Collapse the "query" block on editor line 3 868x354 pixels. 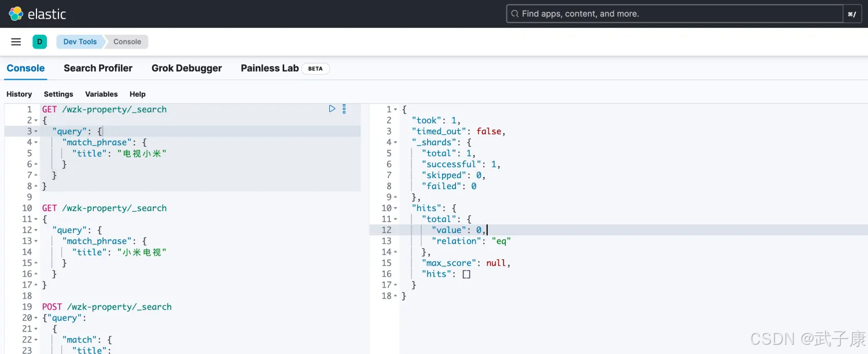point(36,131)
